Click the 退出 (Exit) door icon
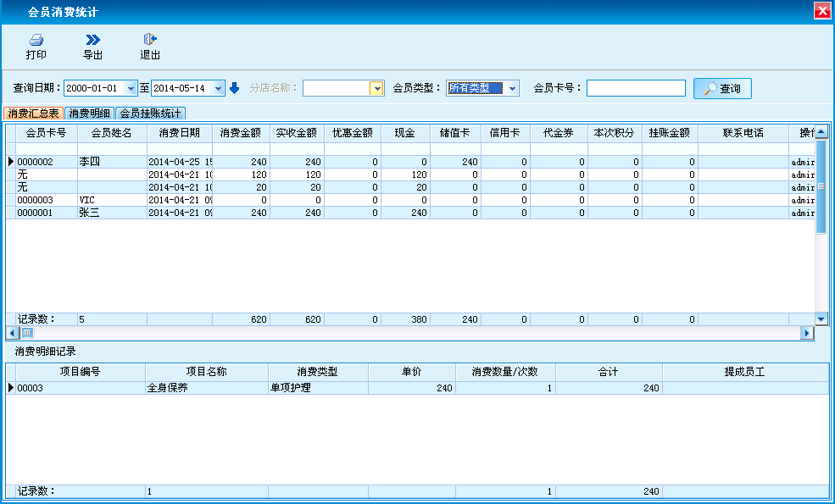Screen dimensions: 835x504 click(150, 40)
